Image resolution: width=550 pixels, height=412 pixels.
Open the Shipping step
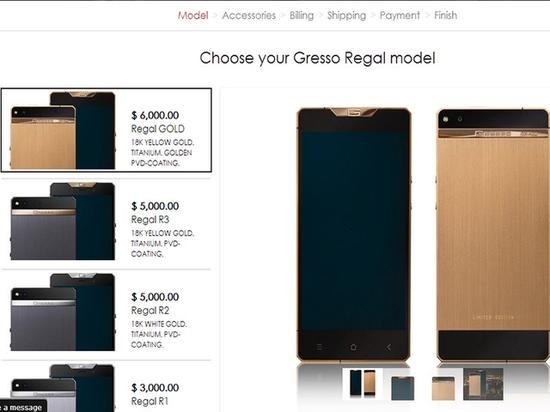[347, 15]
